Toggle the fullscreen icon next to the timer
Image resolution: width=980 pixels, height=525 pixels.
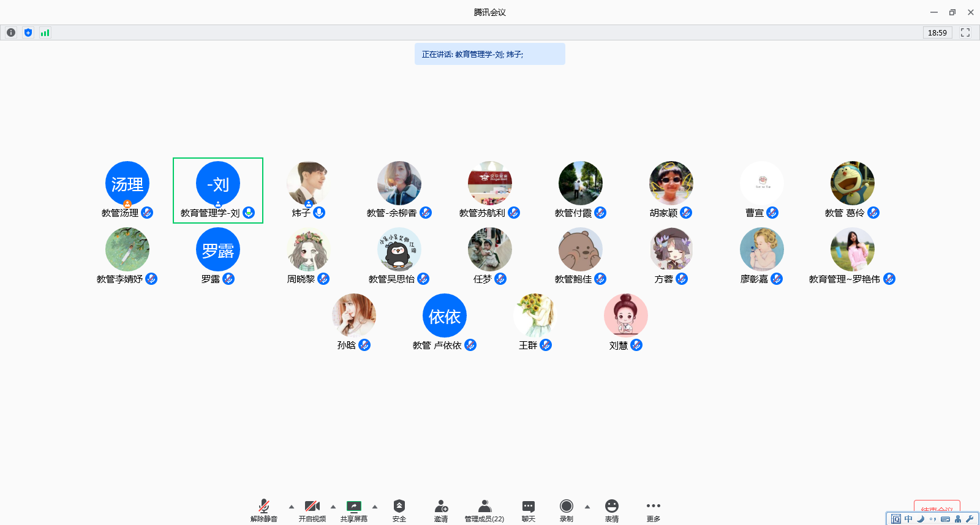965,32
